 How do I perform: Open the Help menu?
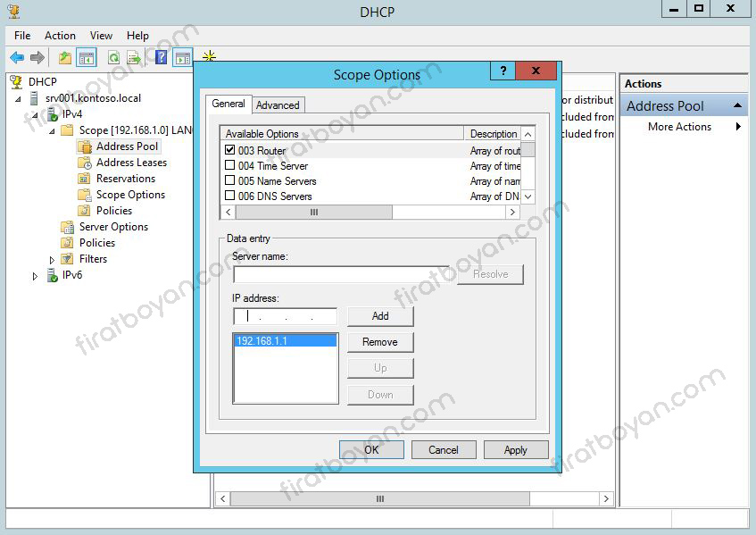(137, 36)
